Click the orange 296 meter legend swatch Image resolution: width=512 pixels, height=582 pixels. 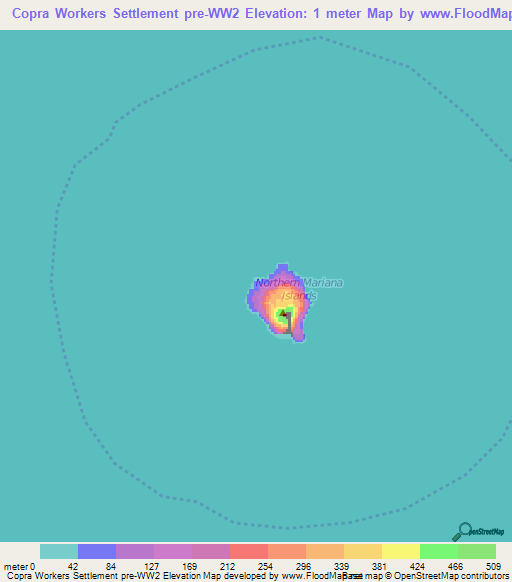(325, 551)
